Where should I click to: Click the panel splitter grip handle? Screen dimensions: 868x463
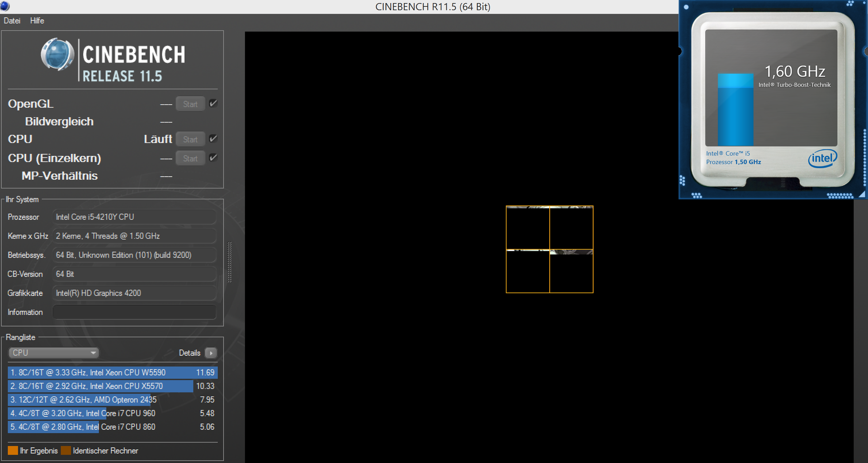pos(230,262)
